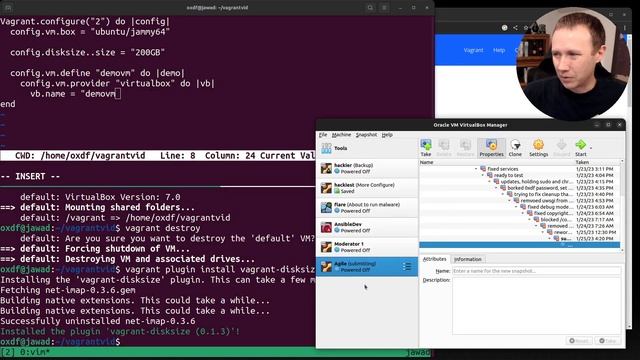
Task: Click the Take button below Description
Action: [x=607, y=340]
